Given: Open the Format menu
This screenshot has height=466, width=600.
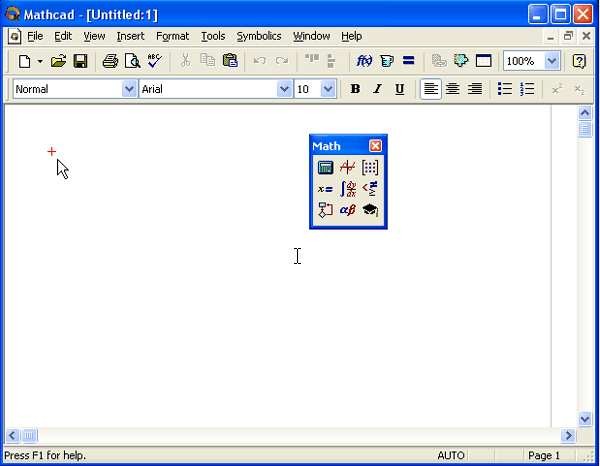Looking at the screenshot, I should click(x=173, y=36).
